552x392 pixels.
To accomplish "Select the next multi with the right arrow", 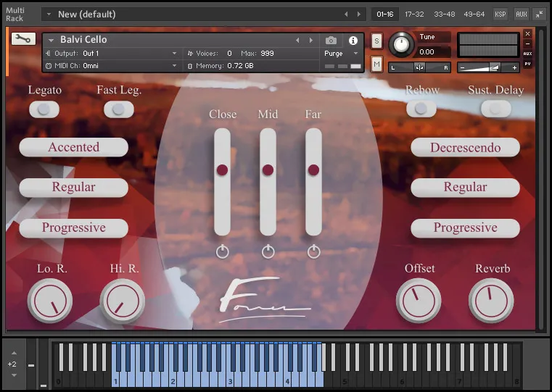I will click(x=359, y=14).
